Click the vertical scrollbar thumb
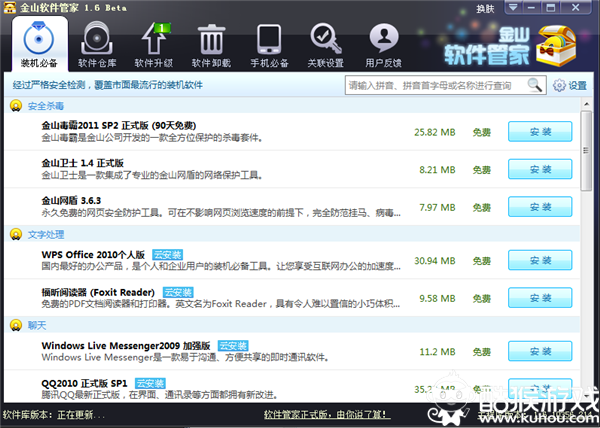 click(x=586, y=151)
